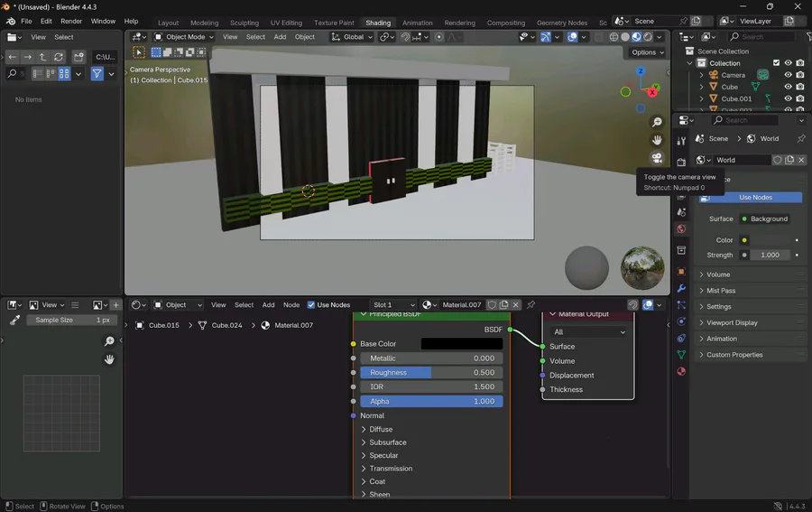
Task: Open the Tool properties tab
Action: [x=681, y=141]
